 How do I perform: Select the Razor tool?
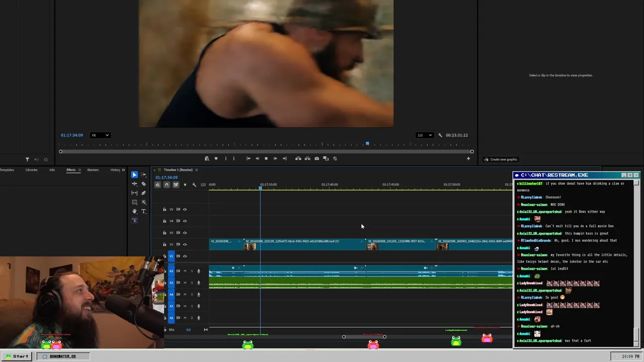coord(143,184)
